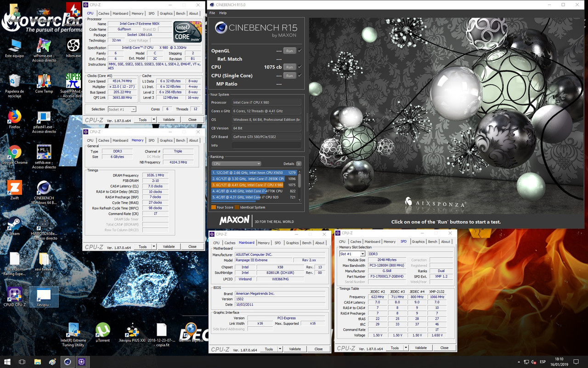Select ranking entry Intel Xeon CPU X5650
Screen dimensions: 588x368
pos(254,173)
